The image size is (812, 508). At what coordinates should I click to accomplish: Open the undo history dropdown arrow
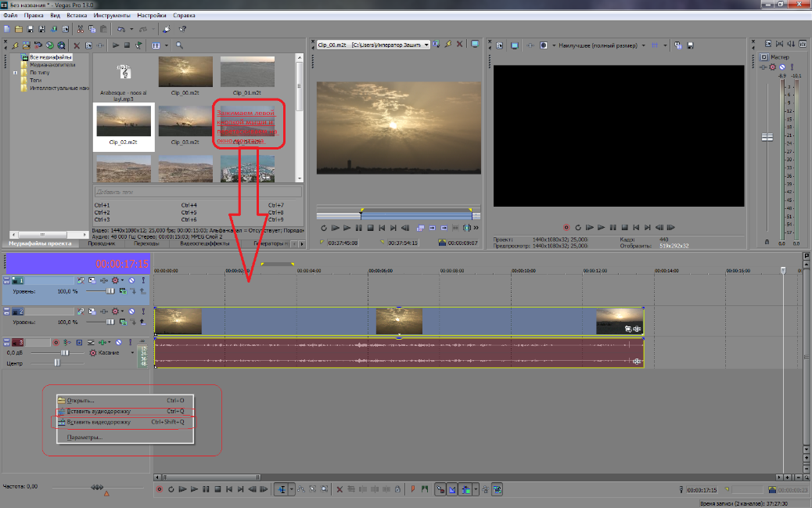(131, 29)
